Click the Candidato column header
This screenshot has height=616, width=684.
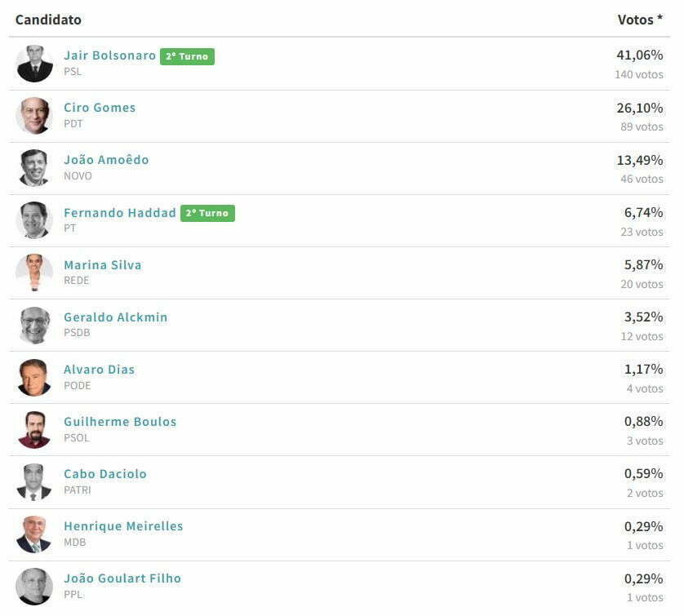point(48,20)
